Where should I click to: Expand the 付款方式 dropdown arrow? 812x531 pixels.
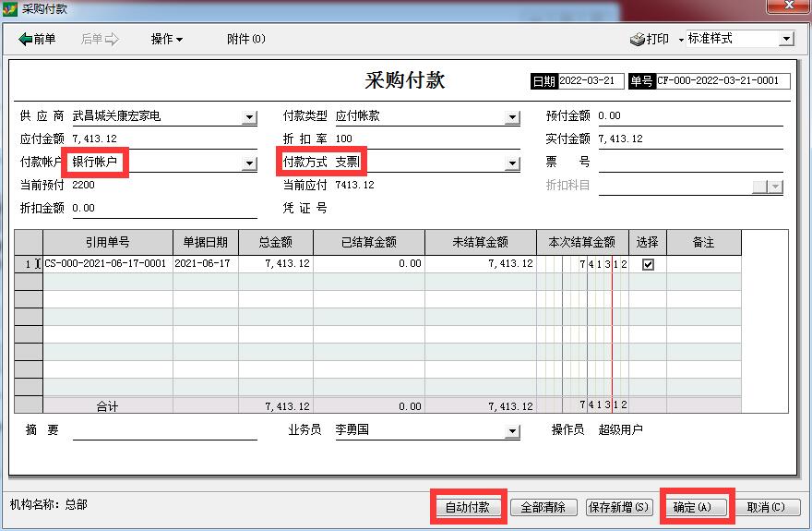pos(512,163)
